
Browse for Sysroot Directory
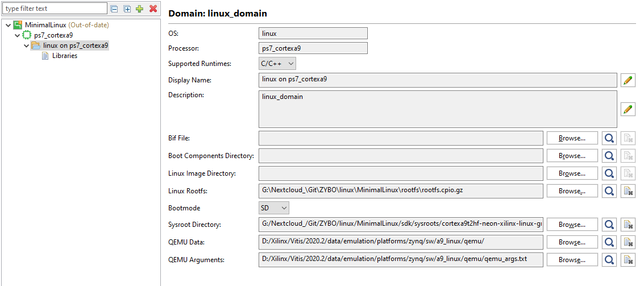point(572,225)
